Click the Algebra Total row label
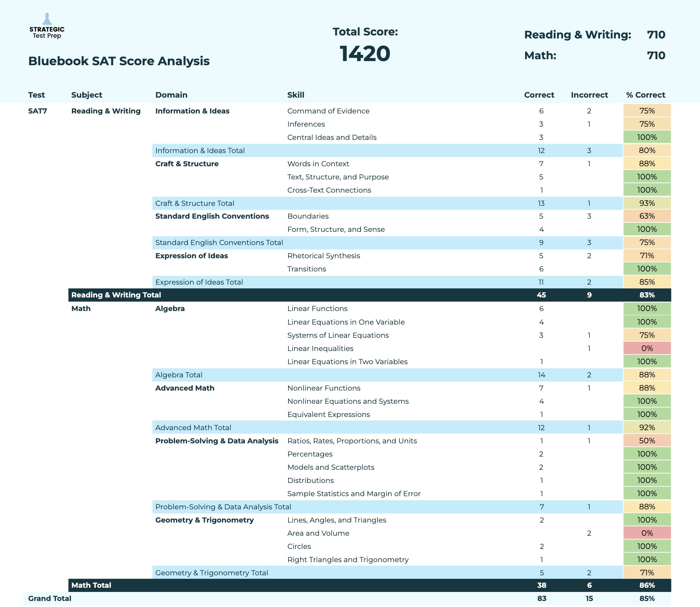 tap(179, 375)
